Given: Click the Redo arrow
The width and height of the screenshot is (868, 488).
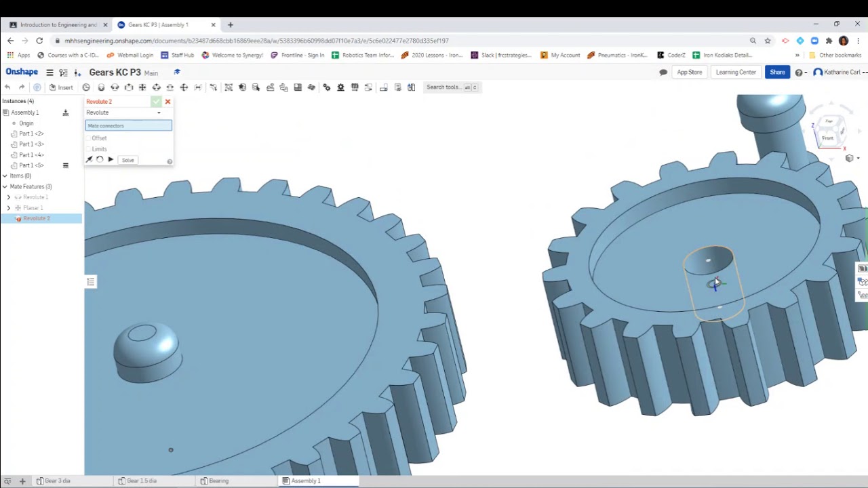Looking at the screenshot, I should pos(22,87).
